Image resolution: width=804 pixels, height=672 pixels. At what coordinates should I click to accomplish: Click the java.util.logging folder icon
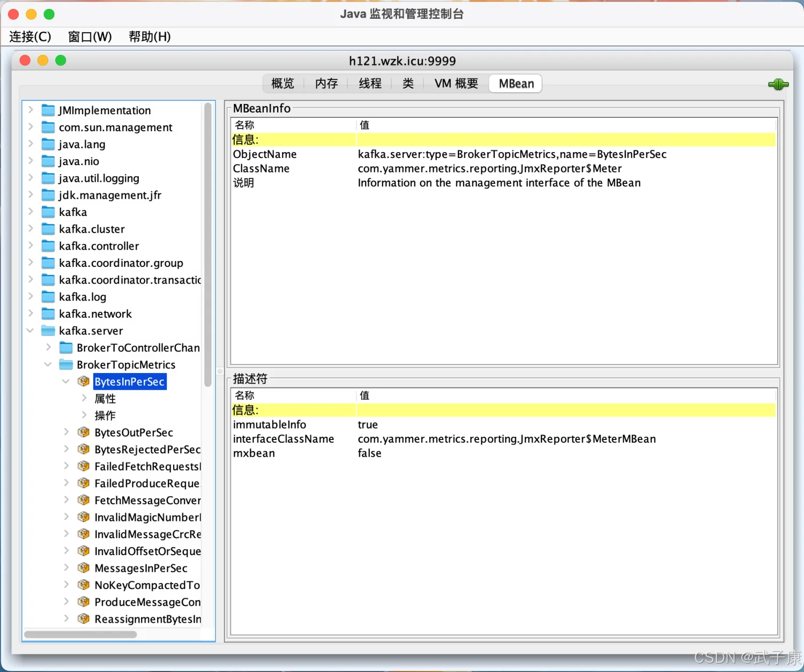point(48,178)
